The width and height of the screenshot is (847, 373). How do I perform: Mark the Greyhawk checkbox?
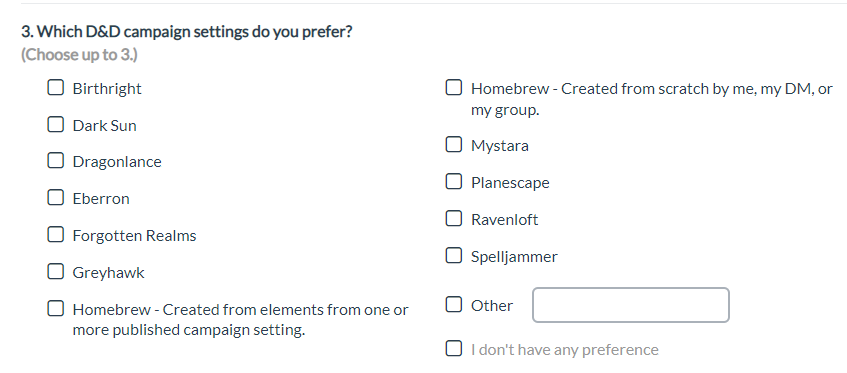coord(55,272)
